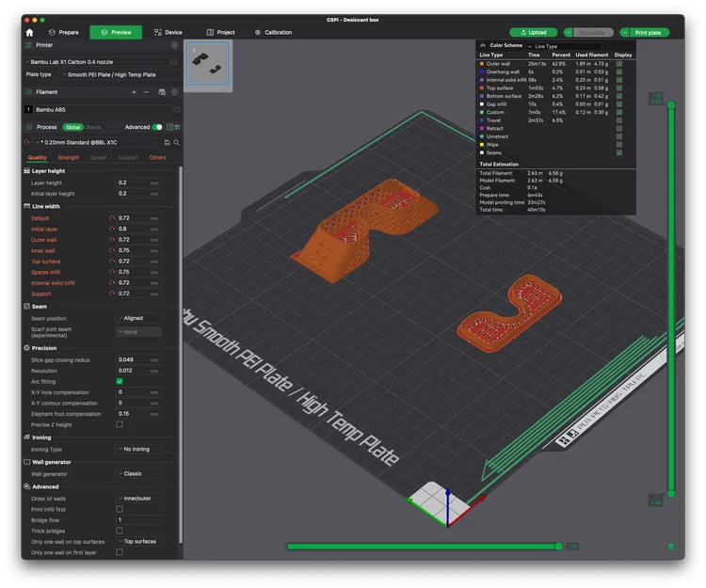Toggle Travel line type display checkbox
The width and height of the screenshot is (706, 588).
click(x=619, y=120)
